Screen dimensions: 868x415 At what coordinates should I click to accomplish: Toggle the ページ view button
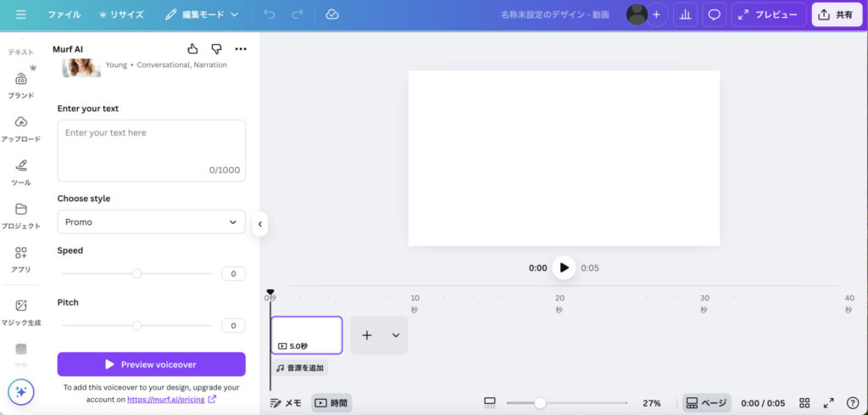click(706, 403)
